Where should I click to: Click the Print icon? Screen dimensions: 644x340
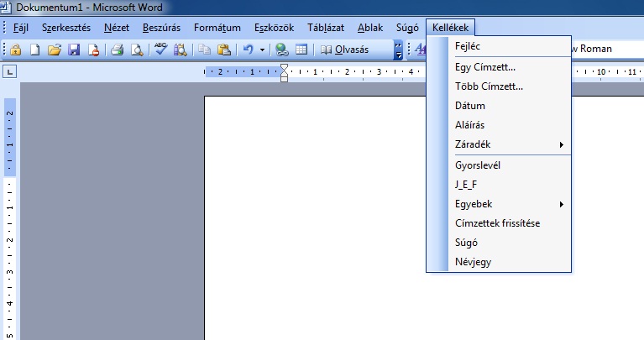(x=118, y=50)
